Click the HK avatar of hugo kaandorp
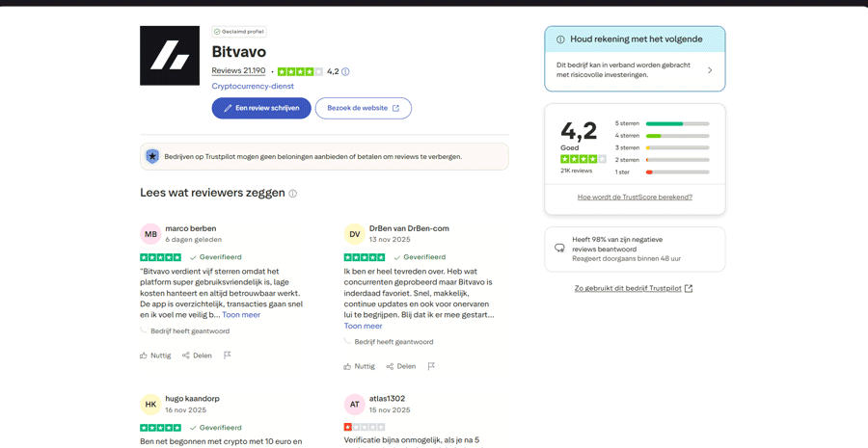 tap(150, 405)
